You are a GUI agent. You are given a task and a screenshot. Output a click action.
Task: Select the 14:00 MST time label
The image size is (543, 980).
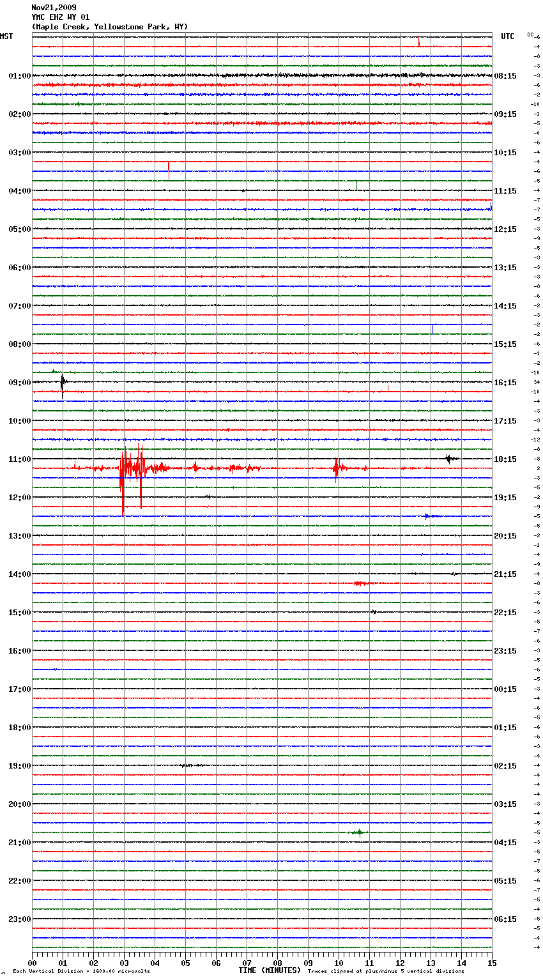tap(20, 574)
